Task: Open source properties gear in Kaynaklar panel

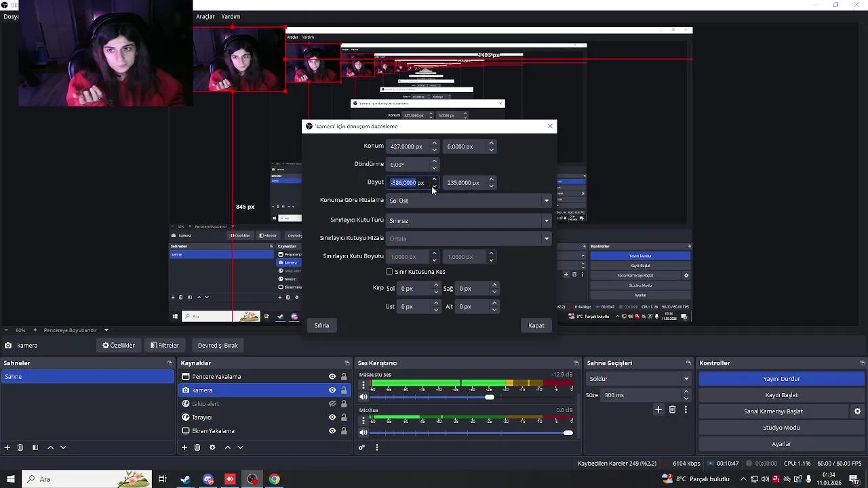Action: pos(212,447)
